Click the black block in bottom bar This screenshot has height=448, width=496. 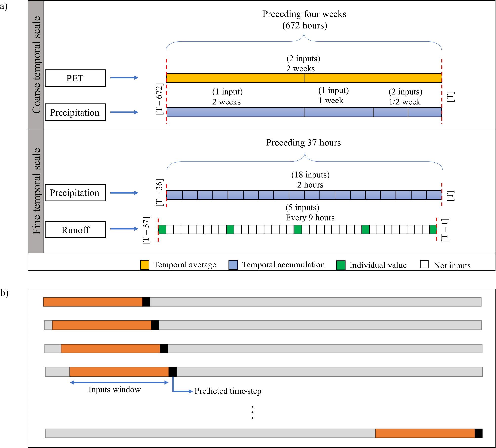pos(478,433)
